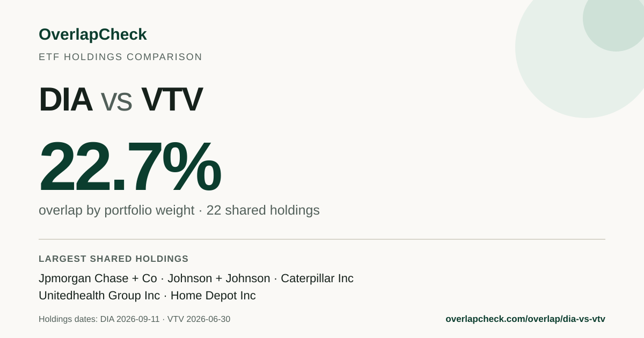
Task: Click 'overlap by portfolio weight' text
Action: (116, 210)
